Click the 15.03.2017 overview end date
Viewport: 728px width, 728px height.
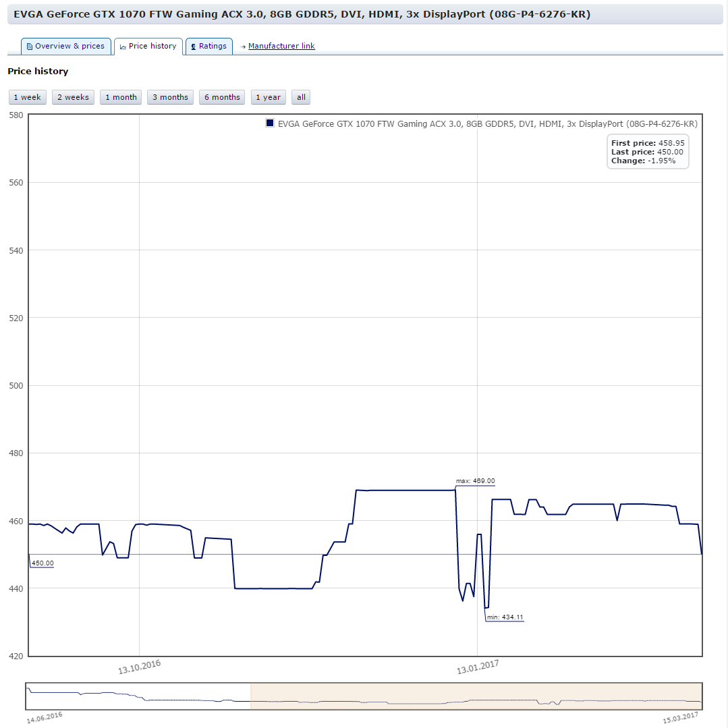pyautogui.click(x=680, y=718)
